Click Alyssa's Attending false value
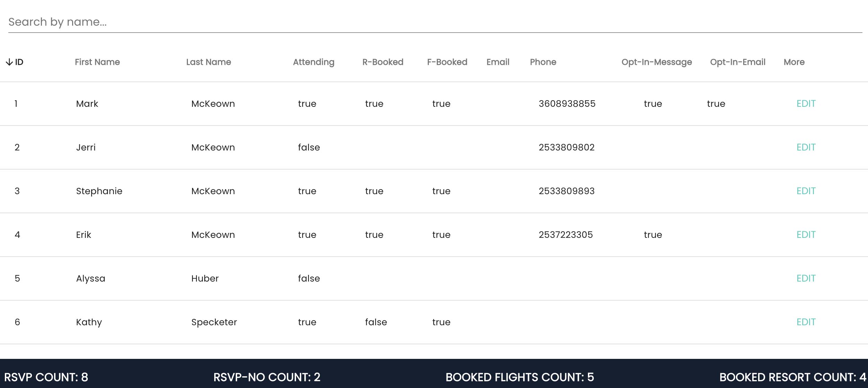868x388 pixels. click(309, 278)
